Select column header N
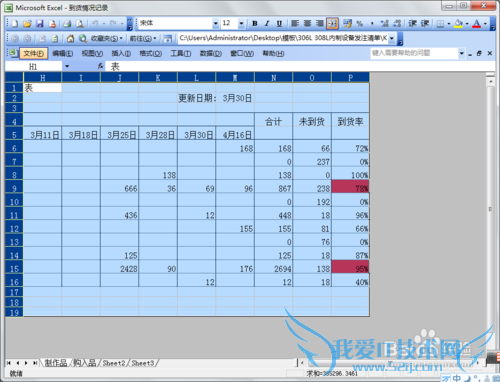The height and width of the screenshot is (382, 500). pyautogui.click(x=274, y=78)
